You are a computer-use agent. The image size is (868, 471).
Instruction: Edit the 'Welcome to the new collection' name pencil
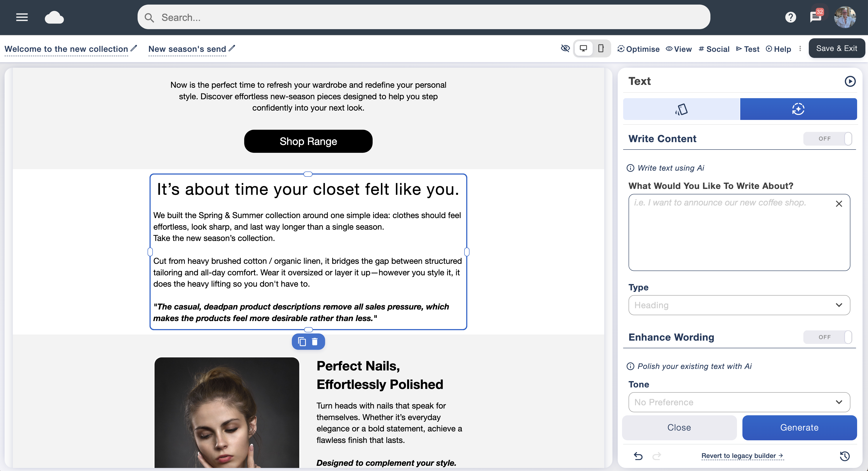coord(134,48)
